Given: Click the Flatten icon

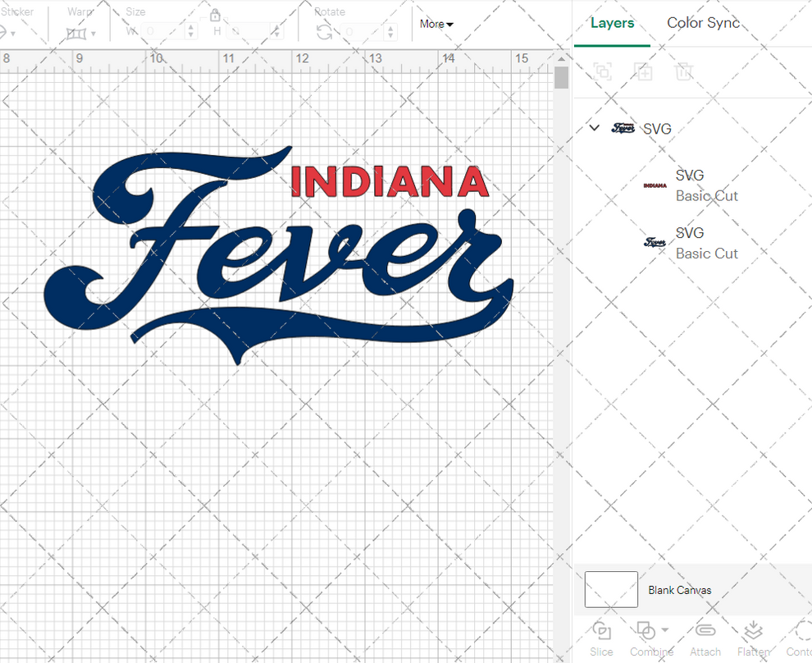Looking at the screenshot, I should (x=753, y=631).
